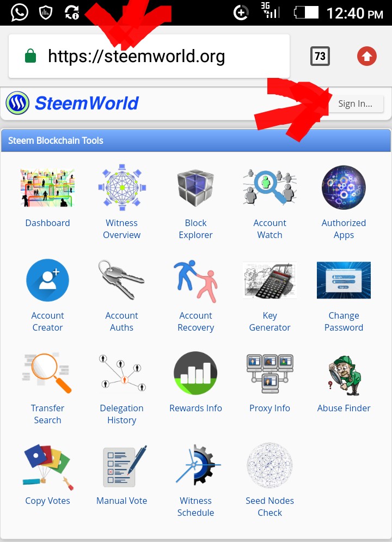Screen dimensions: 392x542
Task: Follow the Transfer Search text link
Action: tap(48, 414)
